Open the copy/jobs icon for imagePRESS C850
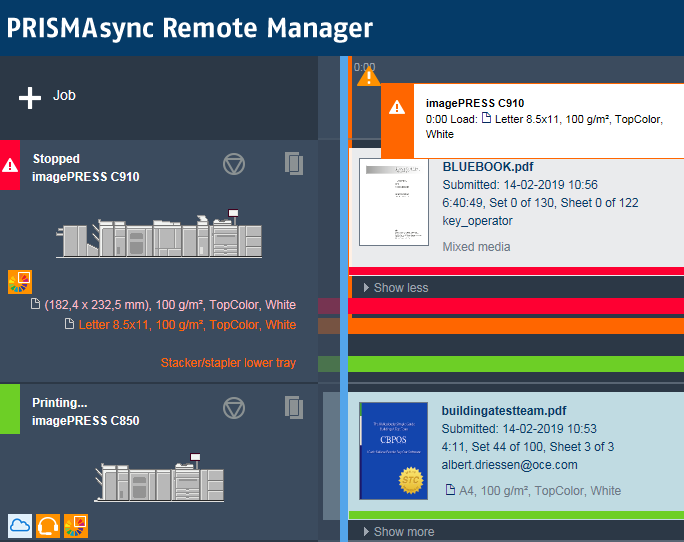The image size is (684, 542). (294, 407)
